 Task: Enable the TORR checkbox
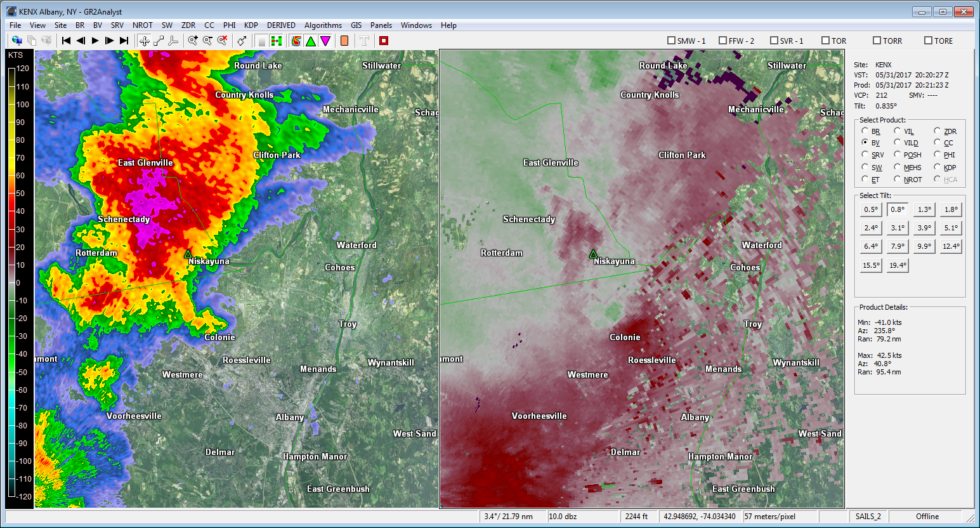pos(877,41)
